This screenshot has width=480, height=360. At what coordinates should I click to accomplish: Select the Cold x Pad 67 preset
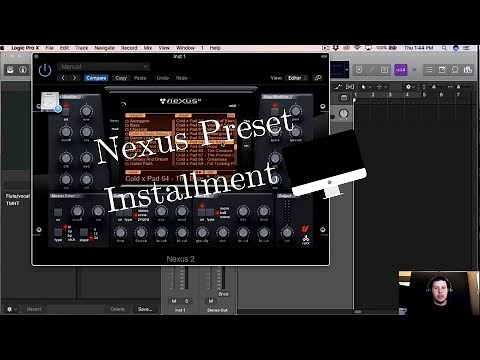click(x=205, y=155)
